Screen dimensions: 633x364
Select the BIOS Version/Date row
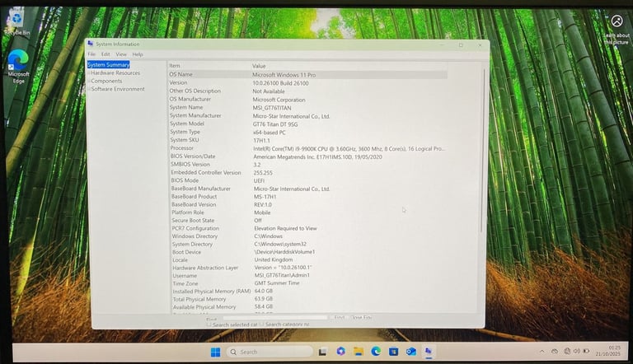coord(308,156)
